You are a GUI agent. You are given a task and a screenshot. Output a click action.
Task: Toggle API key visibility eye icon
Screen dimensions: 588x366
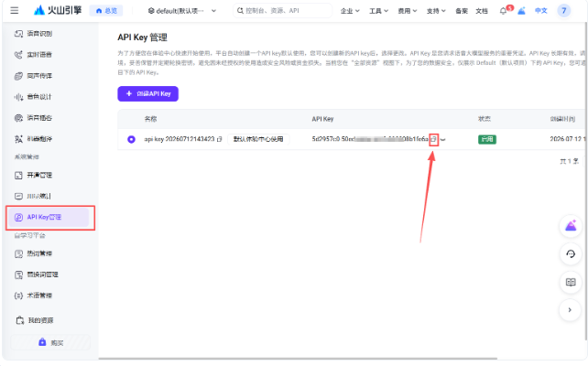click(x=443, y=140)
